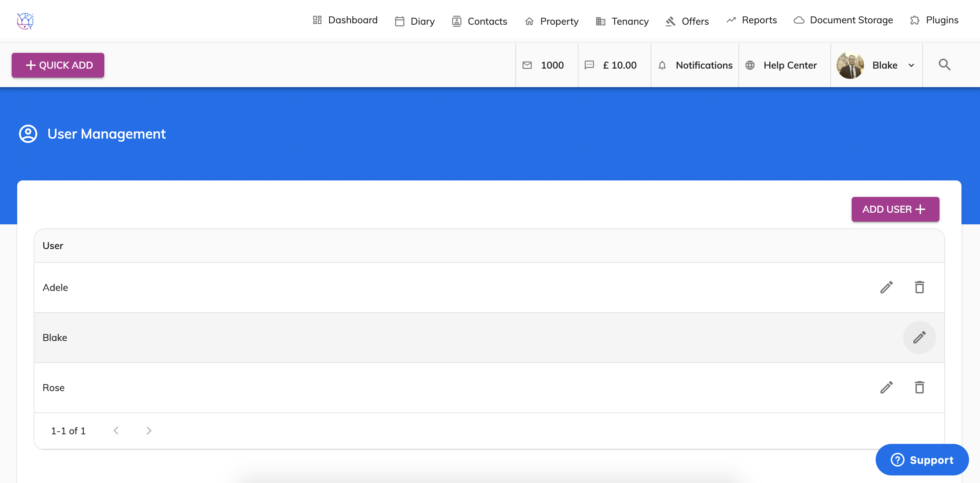980x483 pixels.
Task: Open the Support chat widget
Action: pos(922,459)
